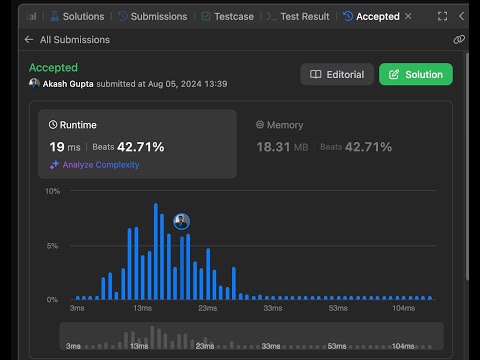Click the Runtime clock icon
The width and height of the screenshot is (480, 360).
coord(53,125)
